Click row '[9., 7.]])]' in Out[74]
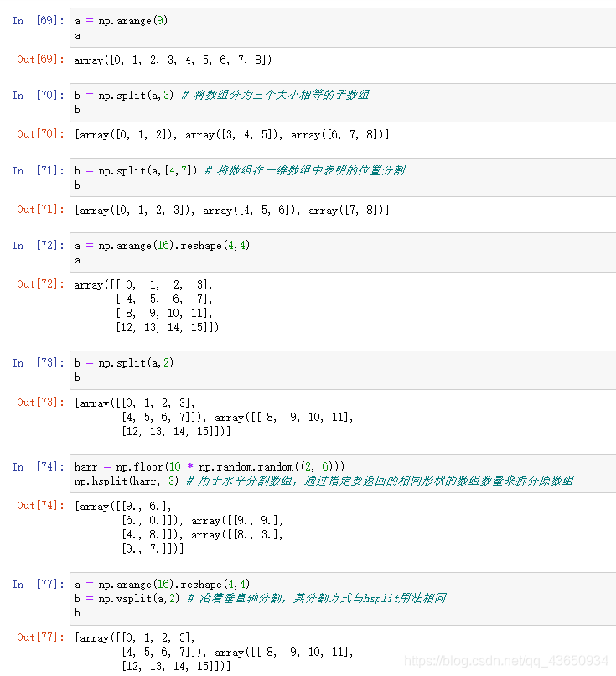Viewport: 616px width, 676px height. [153, 549]
